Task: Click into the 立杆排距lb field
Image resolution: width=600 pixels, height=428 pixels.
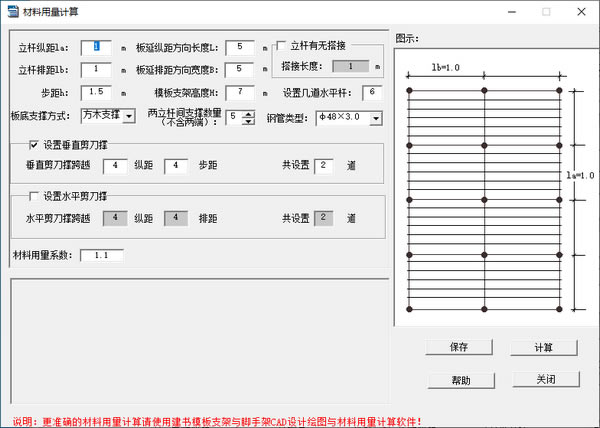Action: pyautogui.click(x=103, y=70)
